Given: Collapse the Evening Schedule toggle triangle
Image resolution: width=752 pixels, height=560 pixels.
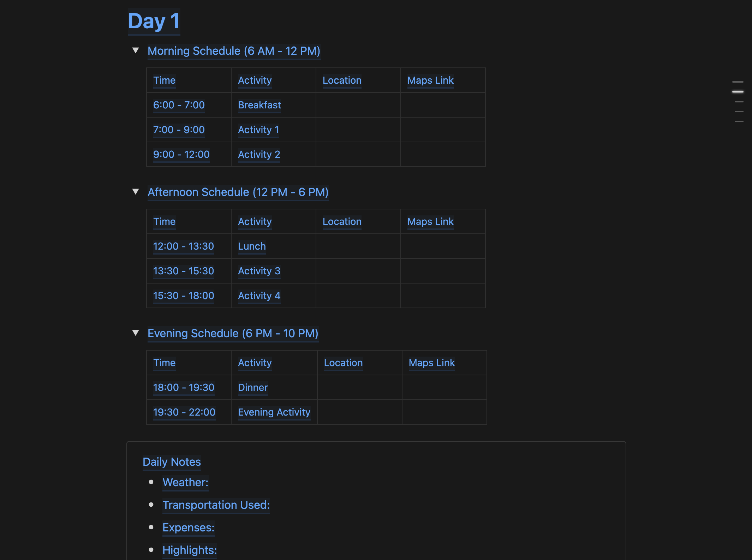Looking at the screenshot, I should tap(136, 333).
